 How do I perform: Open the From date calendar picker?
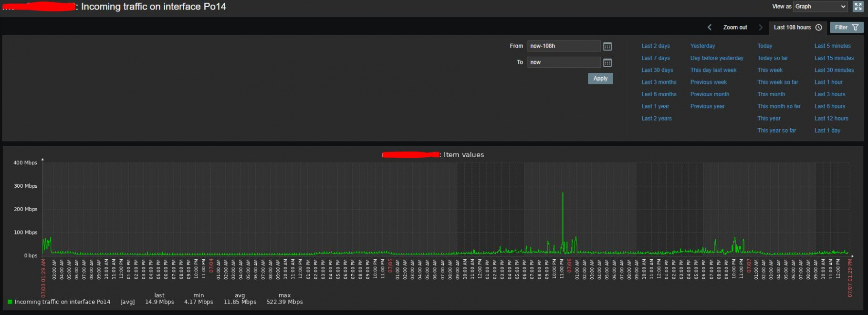point(607,47)
